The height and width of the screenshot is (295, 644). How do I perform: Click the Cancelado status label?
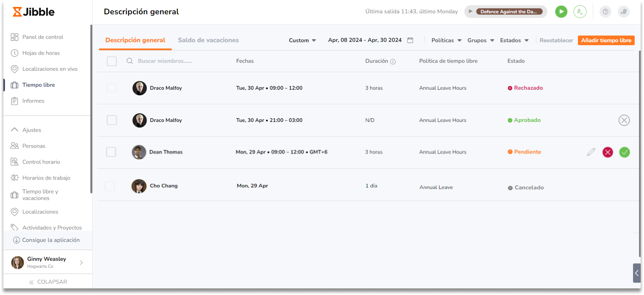coord(525,188)
